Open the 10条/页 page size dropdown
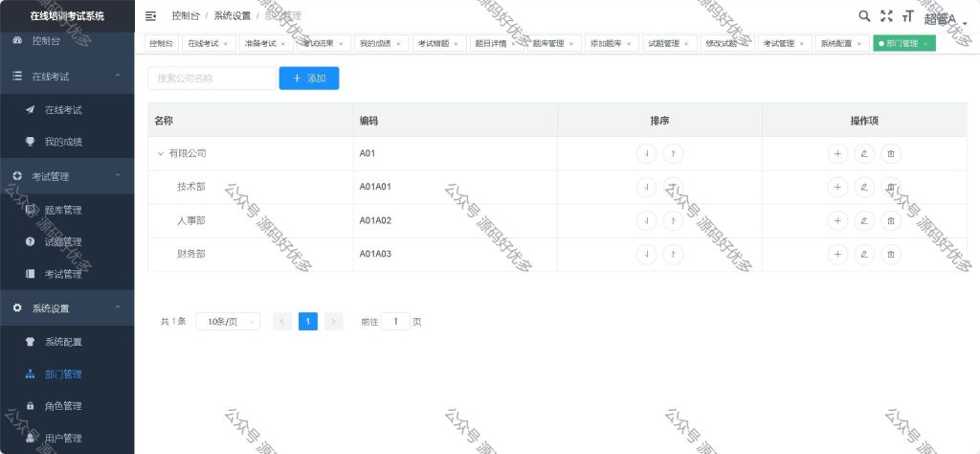This screenshot has width=980, height=454. point(228,322)
